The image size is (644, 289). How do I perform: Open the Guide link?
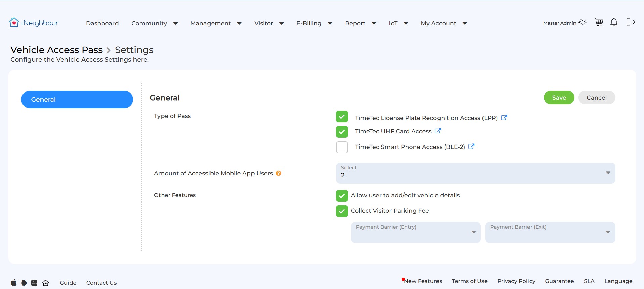pos(68,283)
